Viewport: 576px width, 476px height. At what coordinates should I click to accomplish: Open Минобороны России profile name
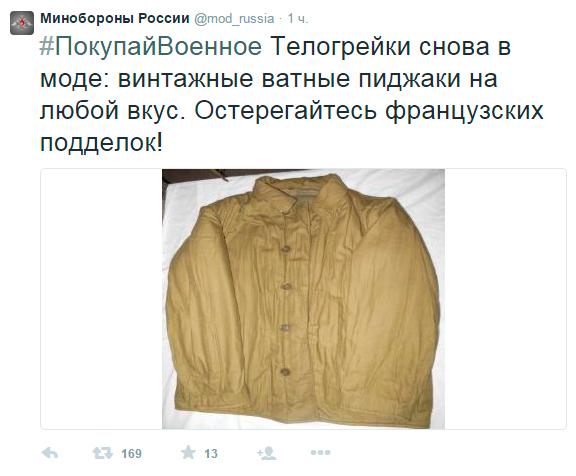click(x=115, y=18)
